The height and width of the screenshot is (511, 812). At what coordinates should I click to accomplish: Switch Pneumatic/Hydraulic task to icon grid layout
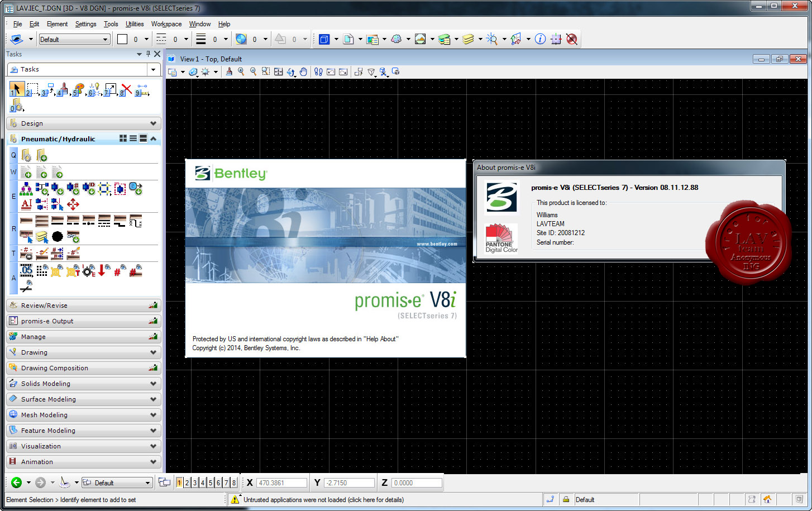(123, 139)
